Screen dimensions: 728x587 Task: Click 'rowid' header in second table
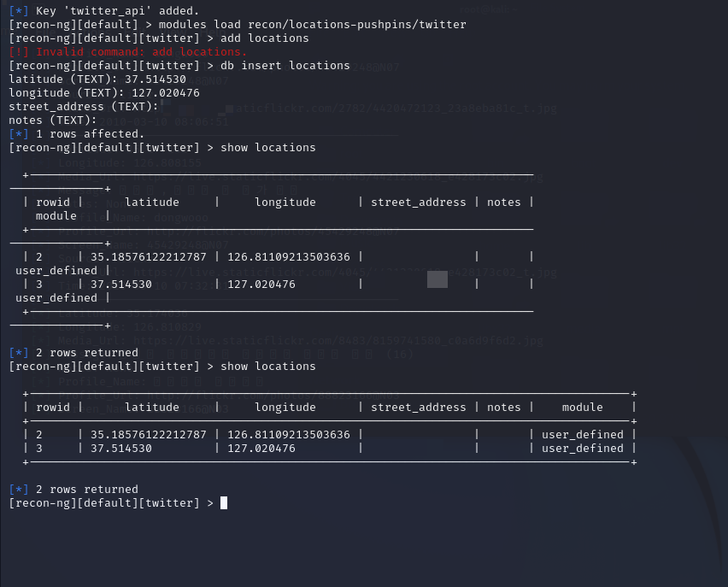pyautogui.click(x=53, y=408)
